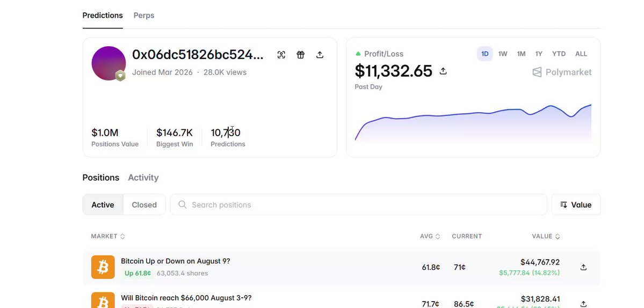Image resolution: width=644 pixels, height=308 pixels.
Task: Click the green Profit/Loss triangle indicator
Action: tap(358, 54)
